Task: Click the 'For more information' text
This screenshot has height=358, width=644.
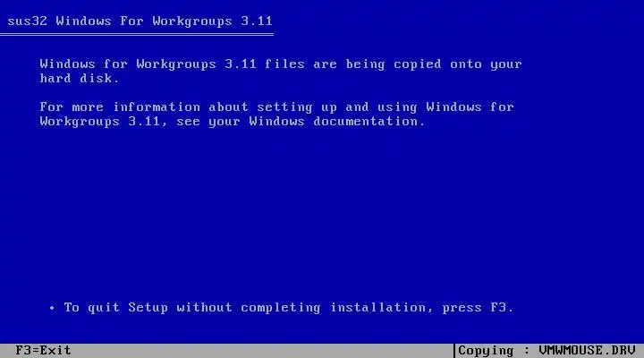Action: (120, 107)
